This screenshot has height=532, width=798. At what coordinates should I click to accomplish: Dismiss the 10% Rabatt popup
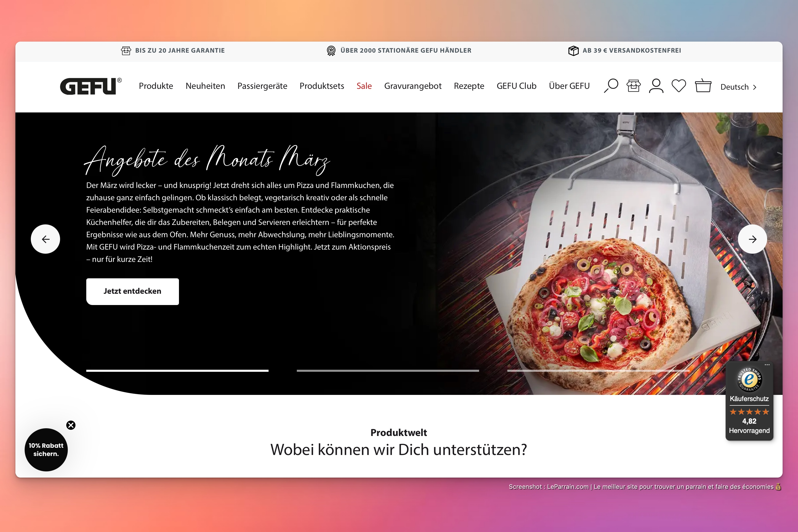pos(71,425)
